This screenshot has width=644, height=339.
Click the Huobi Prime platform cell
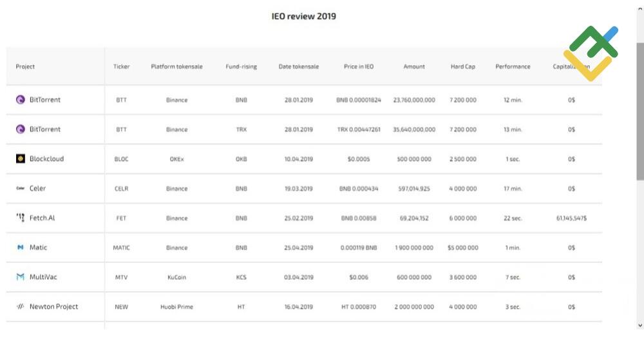[x=176, y=307]
